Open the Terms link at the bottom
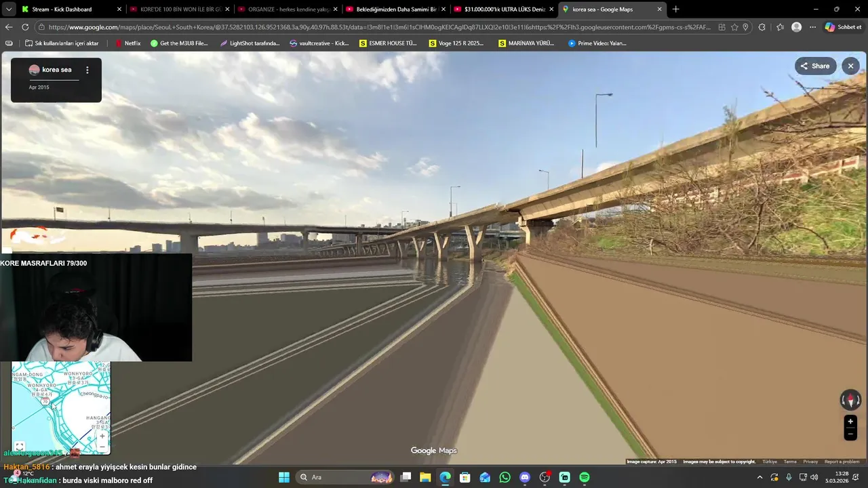 pos(790,462)
